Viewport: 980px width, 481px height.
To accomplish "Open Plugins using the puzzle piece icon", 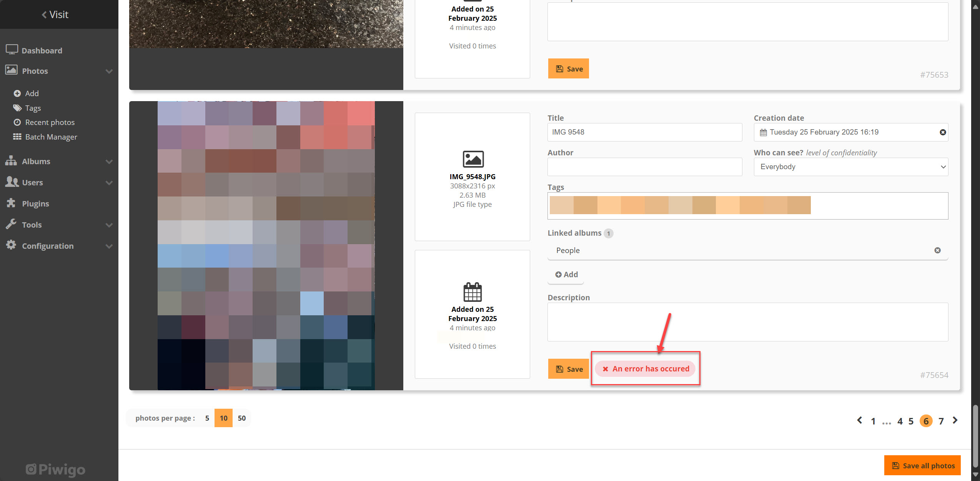I will click(x=11, y=203).
